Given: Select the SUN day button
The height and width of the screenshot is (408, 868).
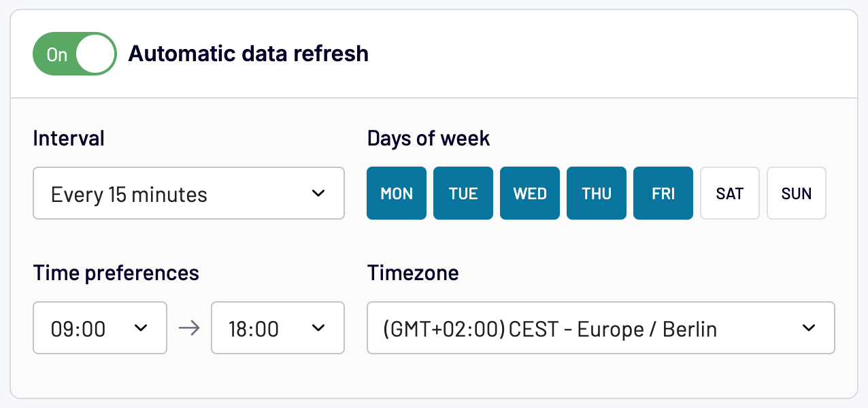Looking at the screenshot, I should (797, 194).
